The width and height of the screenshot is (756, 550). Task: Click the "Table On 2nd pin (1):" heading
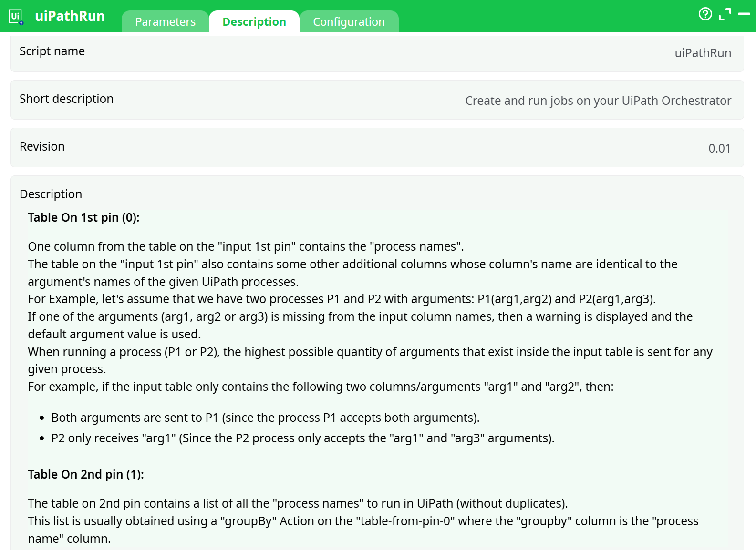(x=86, y=475)
